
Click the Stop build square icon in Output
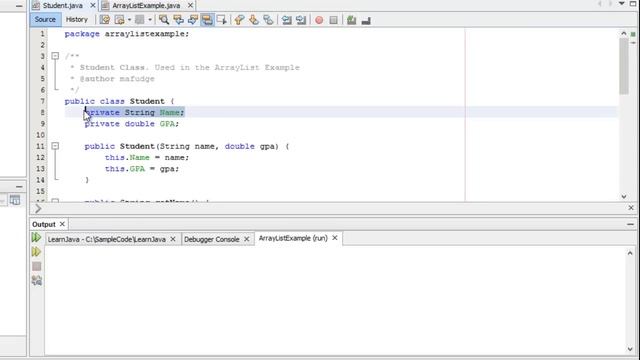point(36,266)
